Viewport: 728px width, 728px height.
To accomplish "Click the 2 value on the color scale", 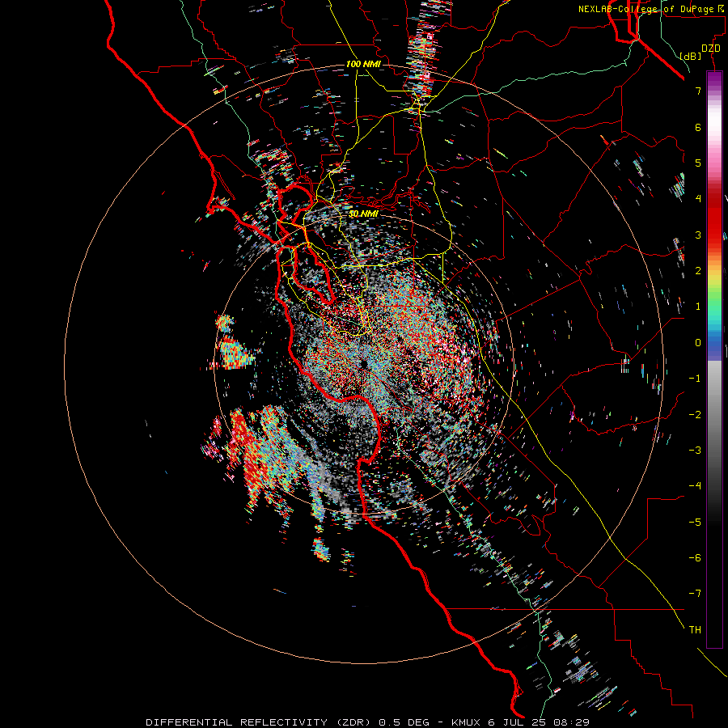I will point(698,271).
